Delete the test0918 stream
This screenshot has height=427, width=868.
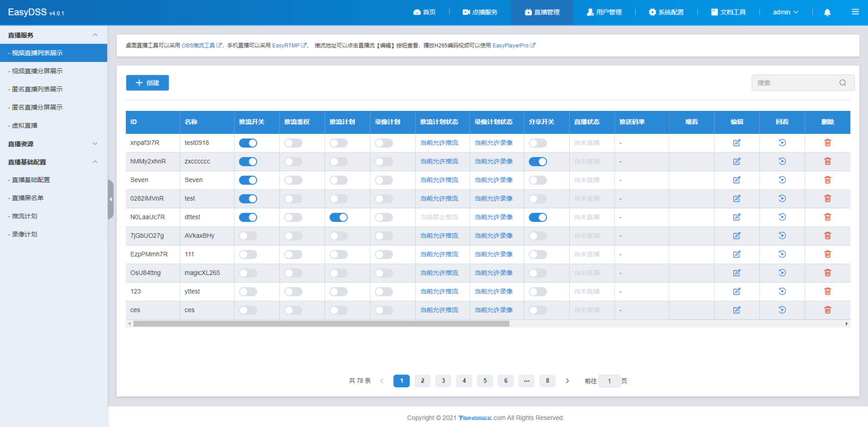pyautogui.click(x=827, y=143)
